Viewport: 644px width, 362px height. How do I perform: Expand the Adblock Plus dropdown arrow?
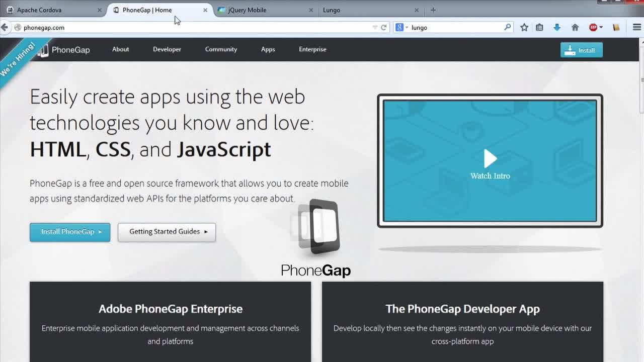coord(601,28)
